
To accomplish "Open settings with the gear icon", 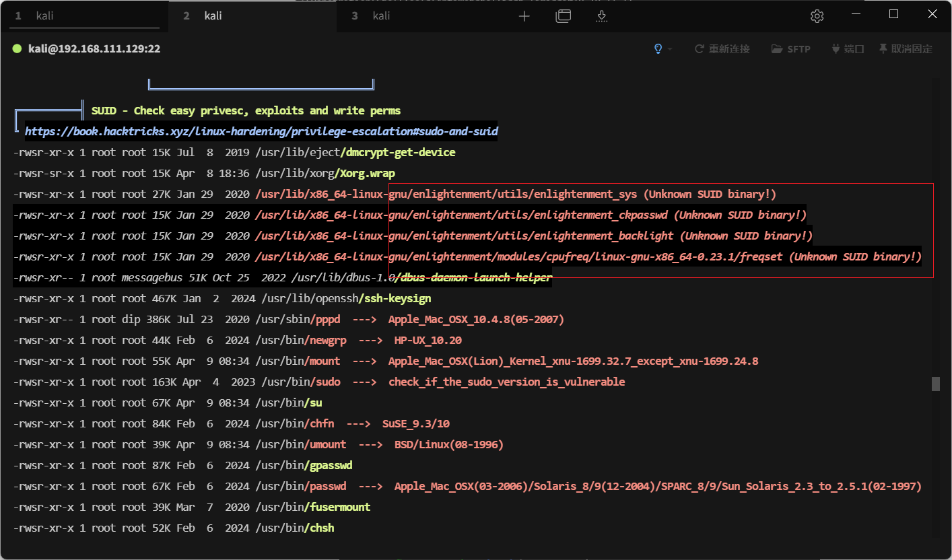I will pos(817,16).
